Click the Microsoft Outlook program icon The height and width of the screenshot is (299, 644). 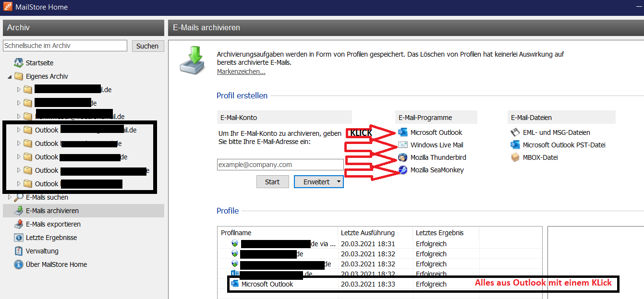(403, 132)
